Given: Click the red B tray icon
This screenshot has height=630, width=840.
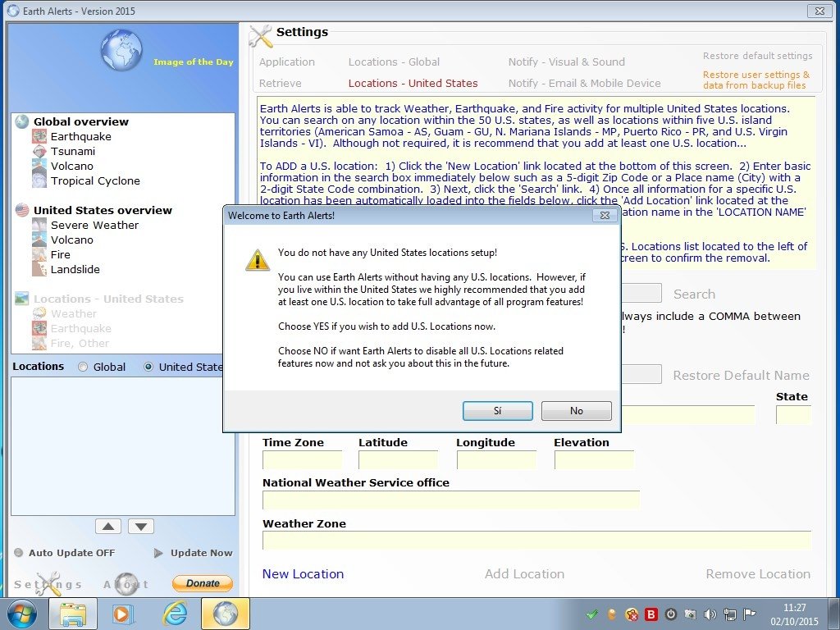Looking at the screenshot, I should pos(651,614).
